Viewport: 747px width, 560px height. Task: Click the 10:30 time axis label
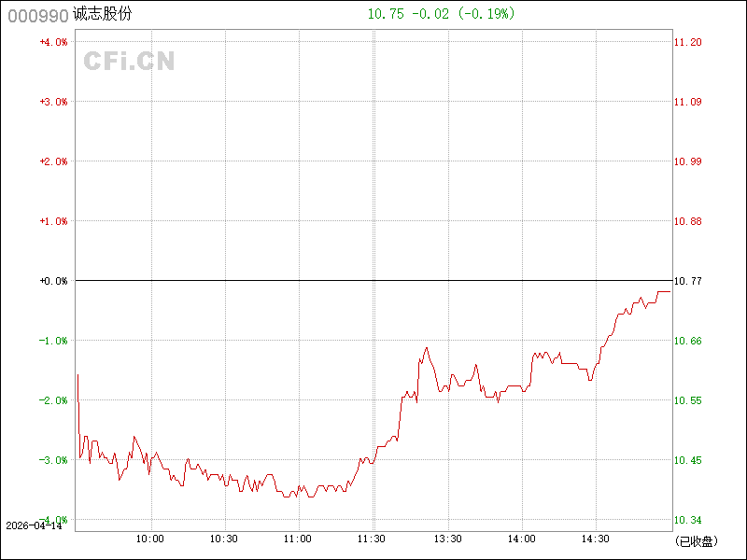[x=224, y=539]
